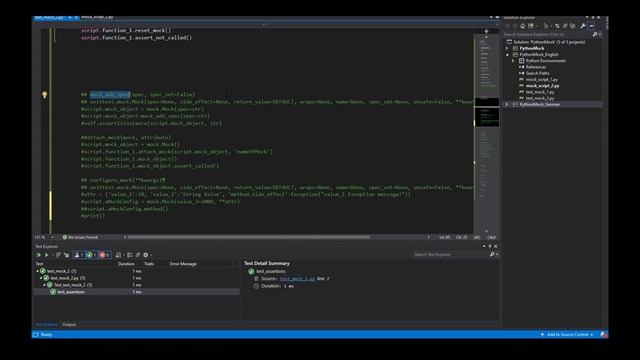
Task: Sort by the Test column header
Action: pos(39,264)
